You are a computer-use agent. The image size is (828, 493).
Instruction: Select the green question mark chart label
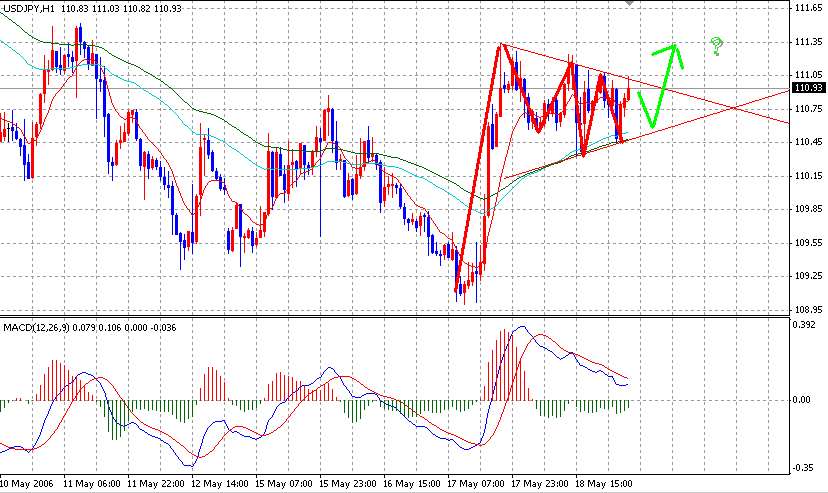click(716, 46)
